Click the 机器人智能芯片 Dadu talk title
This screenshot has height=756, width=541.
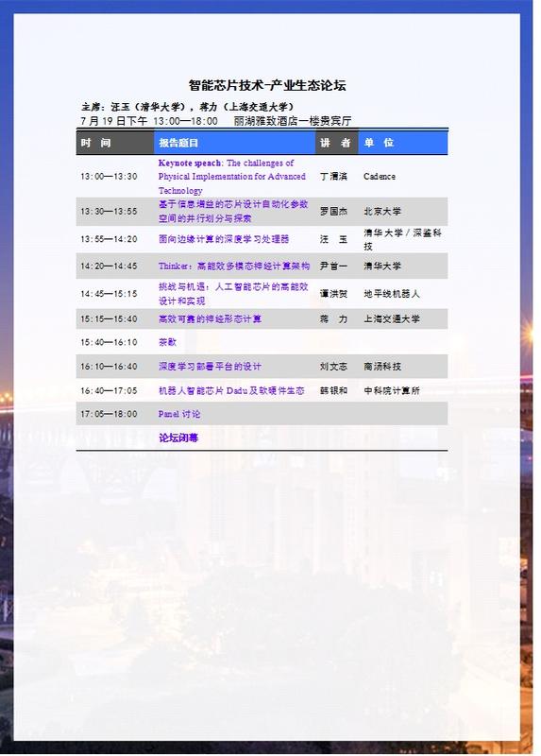pos(231,390)
